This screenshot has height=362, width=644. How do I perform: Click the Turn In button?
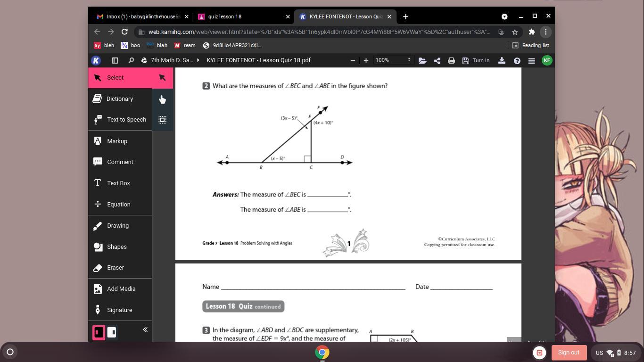(x=481, y=60)
